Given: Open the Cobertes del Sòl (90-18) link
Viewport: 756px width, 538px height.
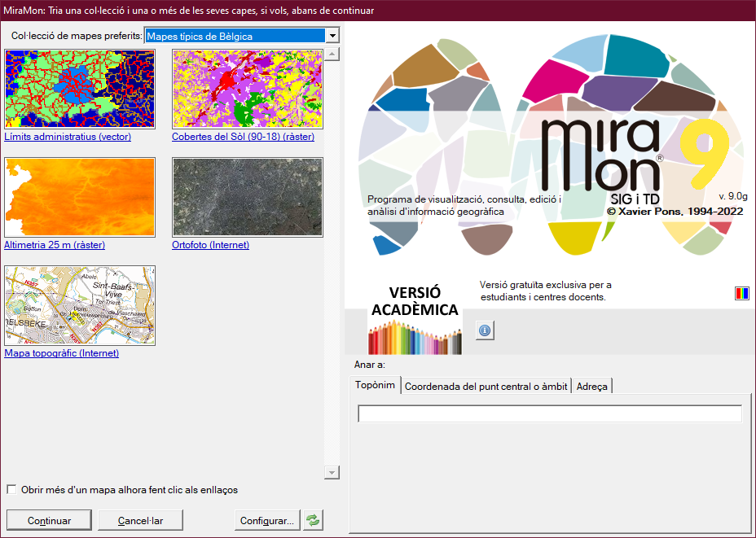Looking at the screenshot, I should click(x=243, y=137).
